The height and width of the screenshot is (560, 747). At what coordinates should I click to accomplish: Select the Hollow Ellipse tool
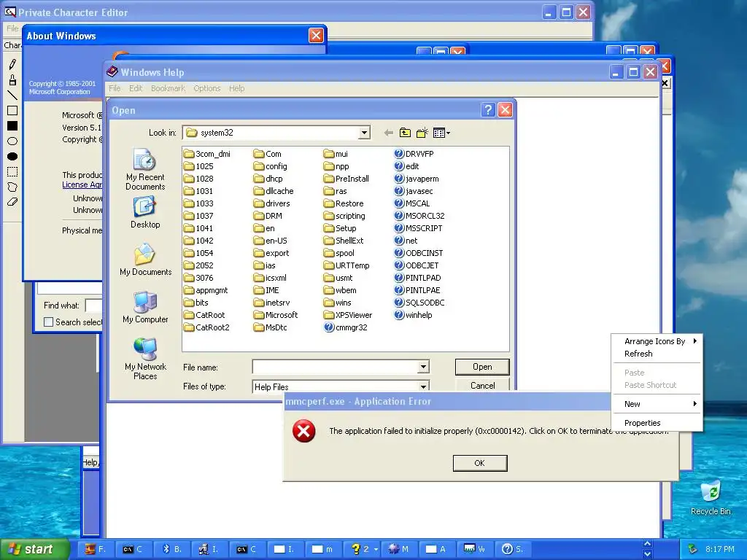pyautogui.click(x=12, y=141)
